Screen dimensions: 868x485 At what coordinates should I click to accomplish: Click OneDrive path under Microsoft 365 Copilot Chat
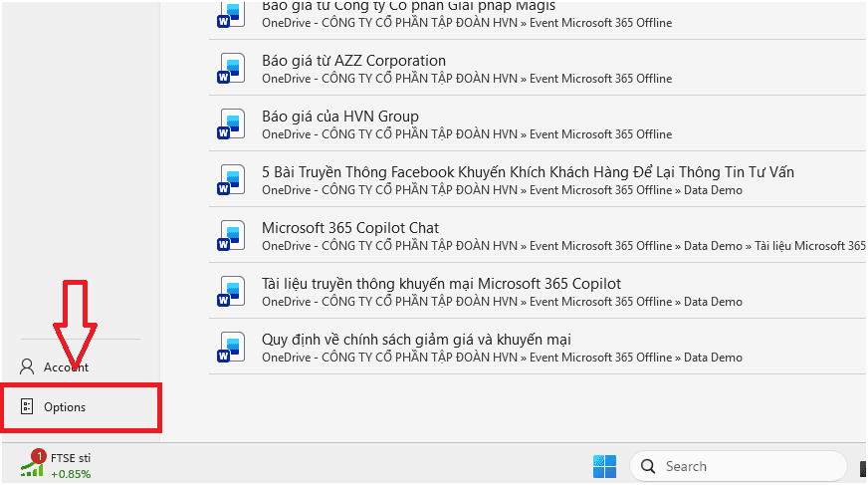(x=563, y=246)
